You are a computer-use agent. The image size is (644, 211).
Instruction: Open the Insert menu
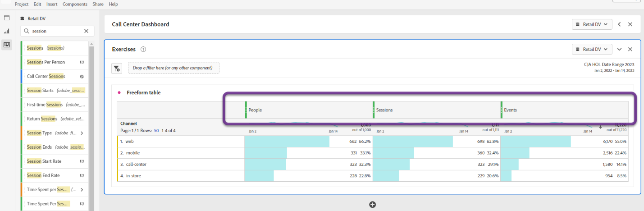(52, 4)
